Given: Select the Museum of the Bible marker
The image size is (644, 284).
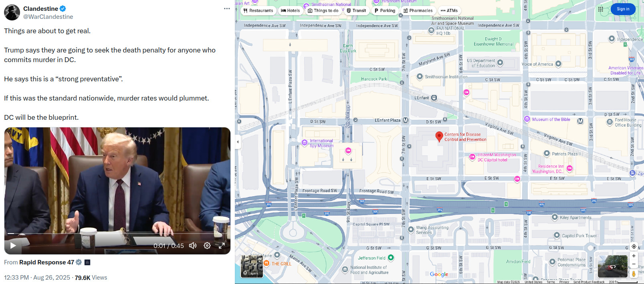Looking at the screenshot, I should click(527, 119).
